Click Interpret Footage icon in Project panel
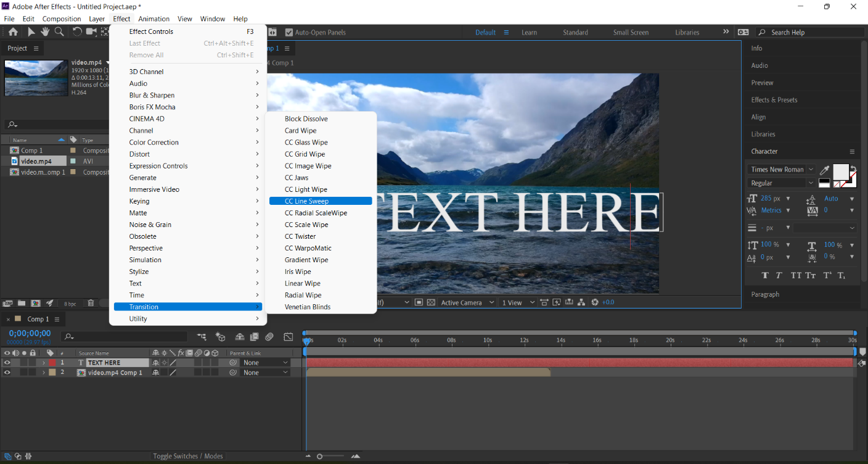This screenshot has height=464, width=868. coord(8,303)
